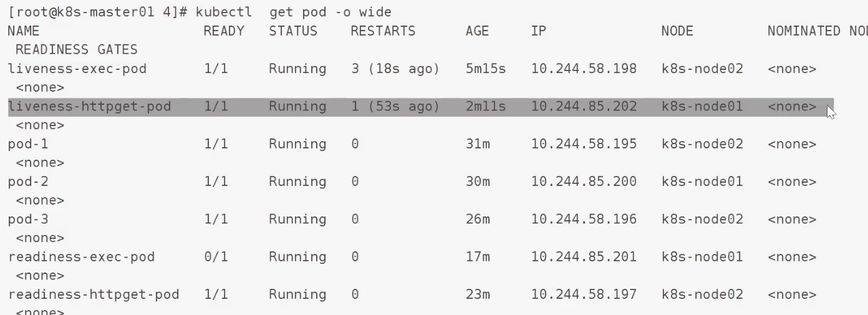Viewport: 868px width, 315px height.
Task: Click the NODE column header
Action: point(677,31)
